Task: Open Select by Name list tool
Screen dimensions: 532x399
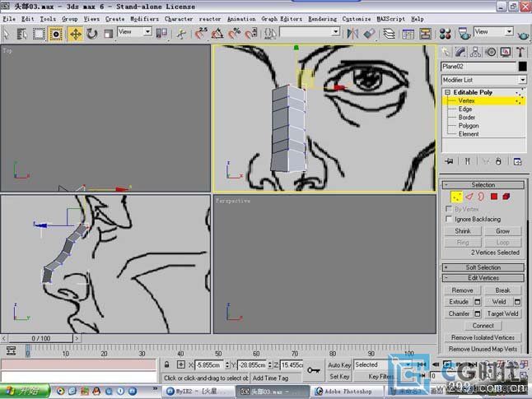Action: coord(22,34)
